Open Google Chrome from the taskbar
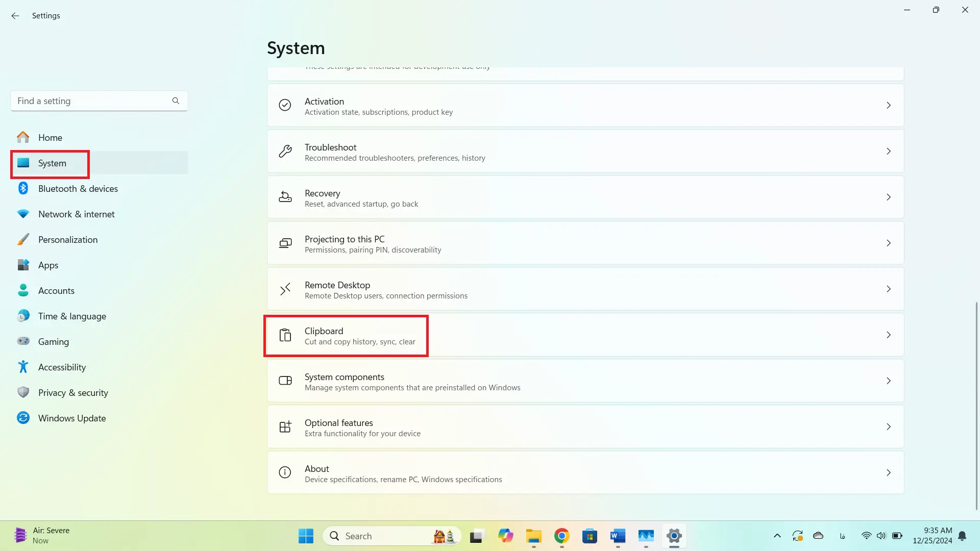The width and height of the screenshot is (980, 551). (561, 536)
